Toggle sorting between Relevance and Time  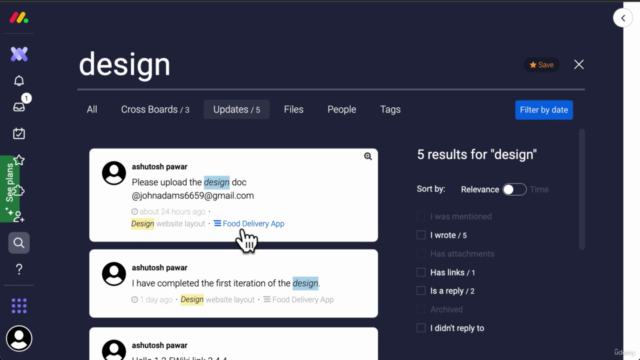tap(514, 189)
